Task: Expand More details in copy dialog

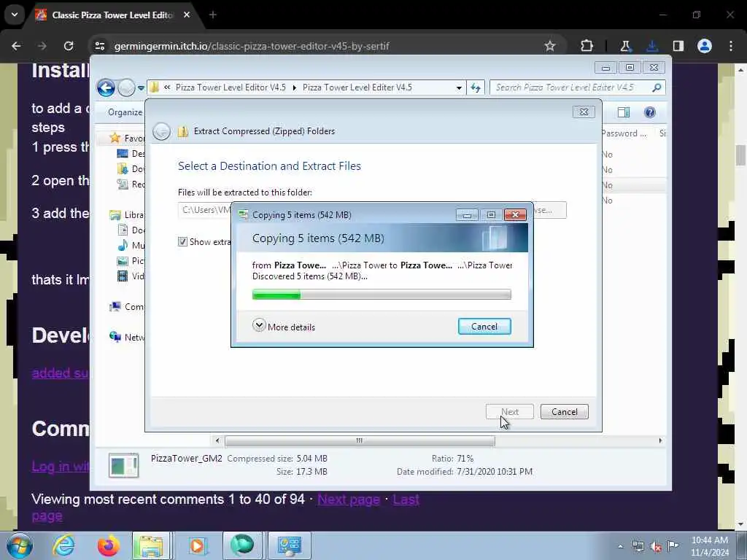Action: coord(284,327)
